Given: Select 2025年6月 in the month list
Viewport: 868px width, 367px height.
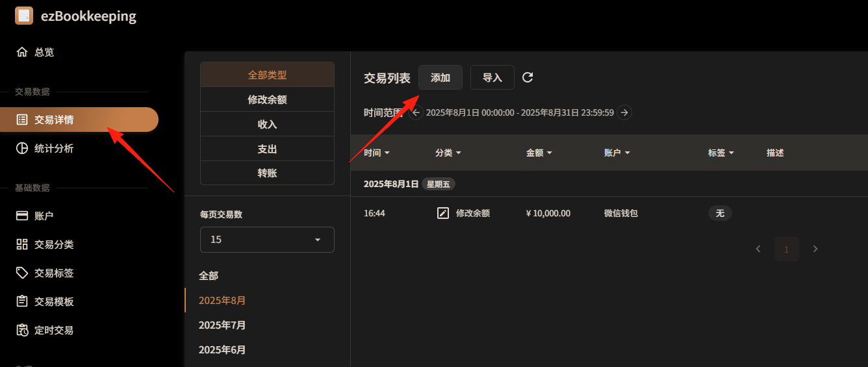Looking at the screenshot, I should point(222,349).
